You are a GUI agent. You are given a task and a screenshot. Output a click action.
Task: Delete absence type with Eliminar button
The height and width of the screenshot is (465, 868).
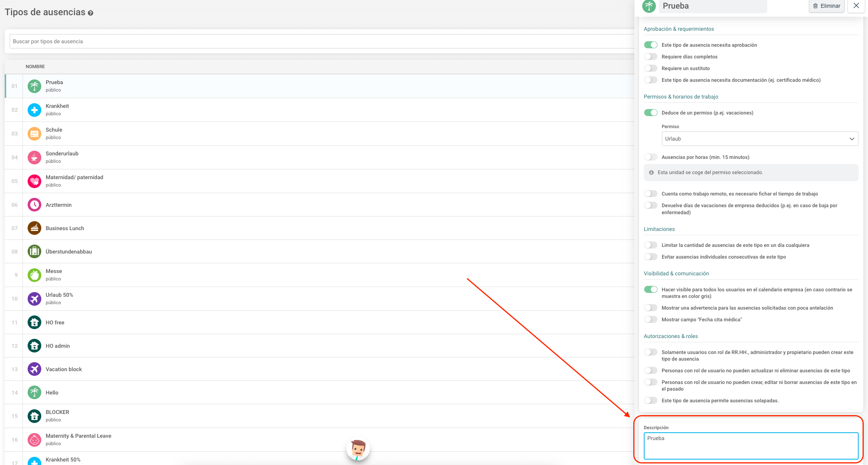tap(827, 6)
